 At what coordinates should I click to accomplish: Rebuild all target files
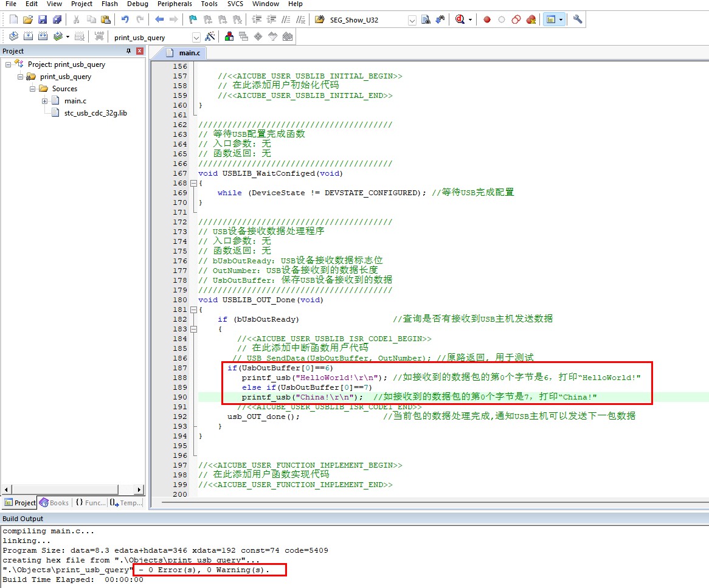tap(43, 36)
